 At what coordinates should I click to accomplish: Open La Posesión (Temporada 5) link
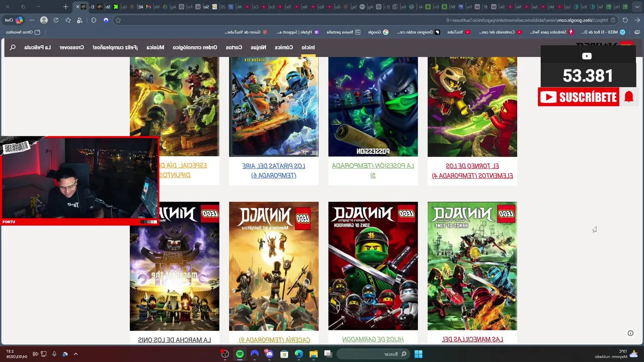point(373,170)
